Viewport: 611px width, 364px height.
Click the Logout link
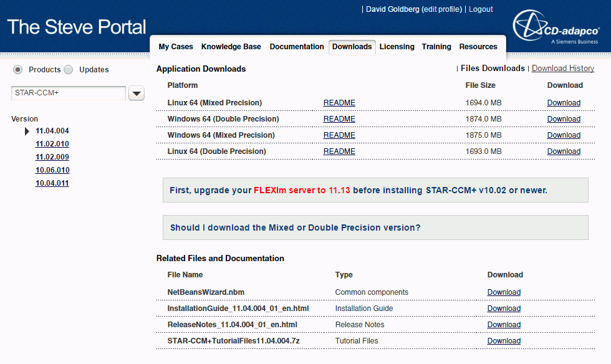click(x=481, y=9)
